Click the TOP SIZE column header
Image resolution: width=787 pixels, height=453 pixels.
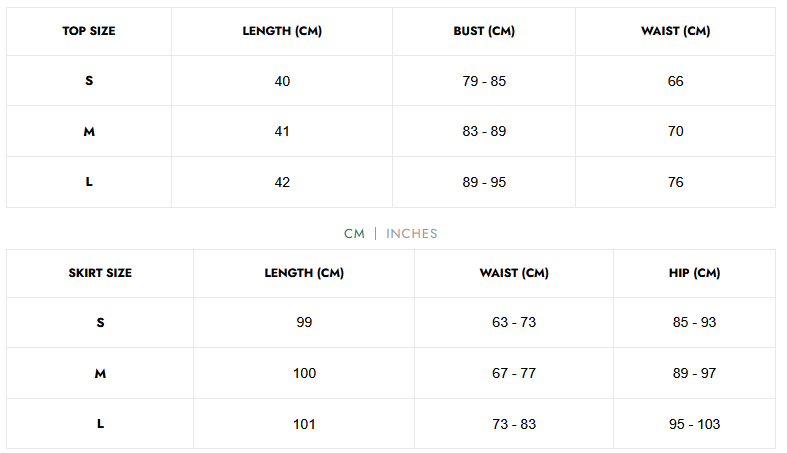click(89, 31)
